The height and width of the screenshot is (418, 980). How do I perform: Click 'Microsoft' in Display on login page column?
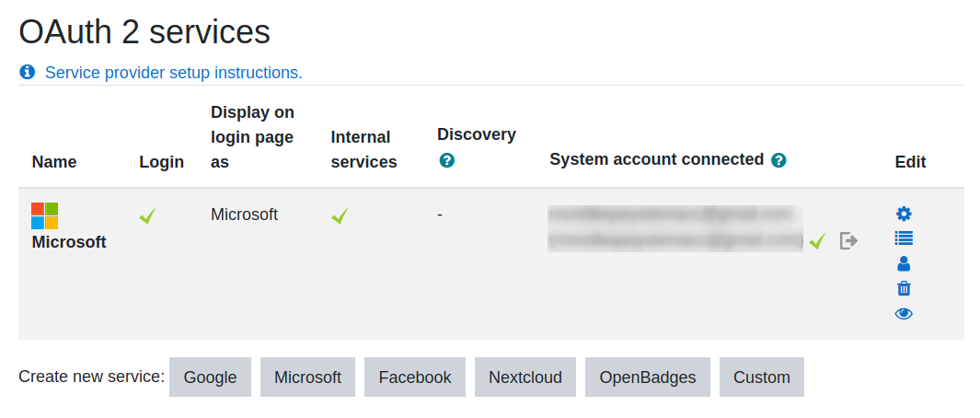(x=245, y=215)
